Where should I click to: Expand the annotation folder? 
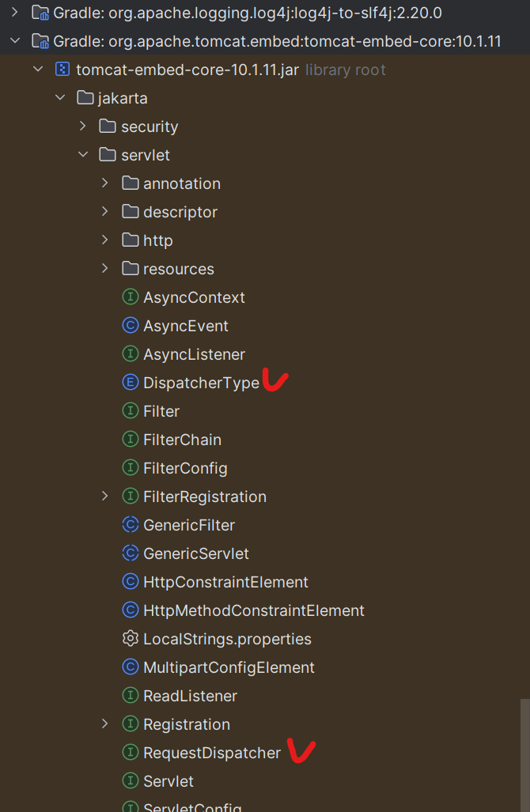click(x=105, y=183)
